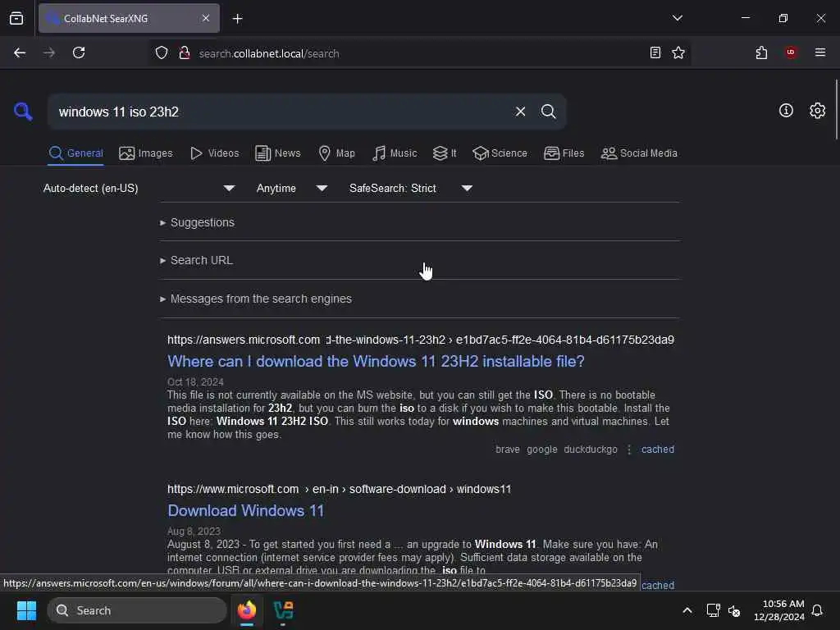
Task: Click the brave engine label
Action: click(x=507, y=450)
